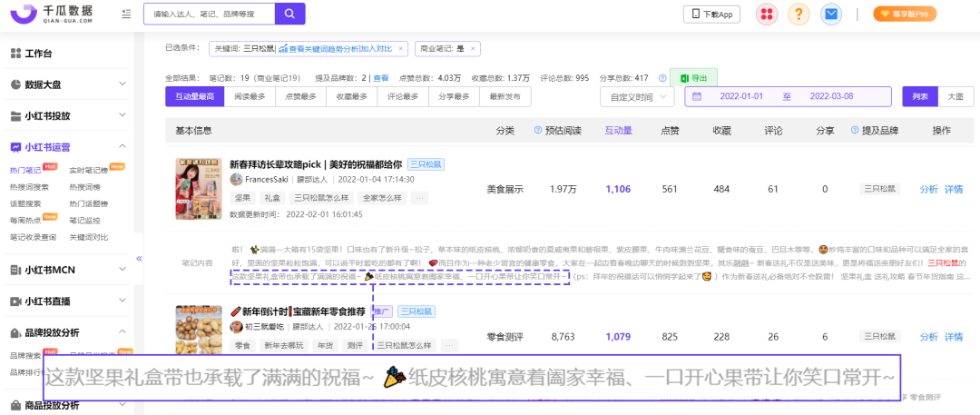Open the red apps grid icon

pyautogui.click(x=766, y=14)
